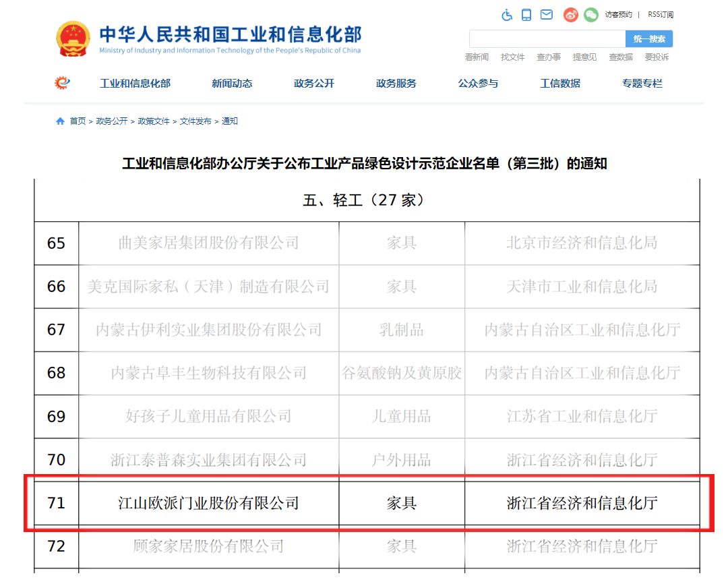Click the cell 江山欧派门业股份有限公司
The height and width of the screenshot is (586, 728).
pos(208,503)
